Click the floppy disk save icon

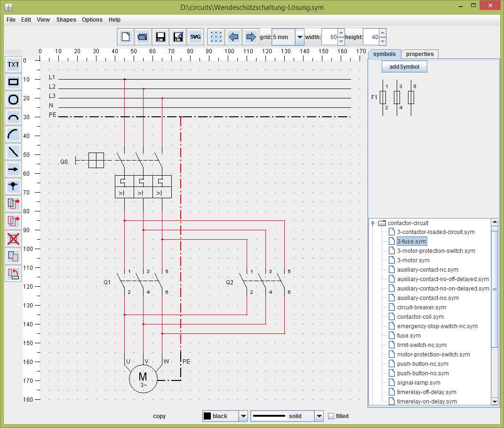pos(160,37)
